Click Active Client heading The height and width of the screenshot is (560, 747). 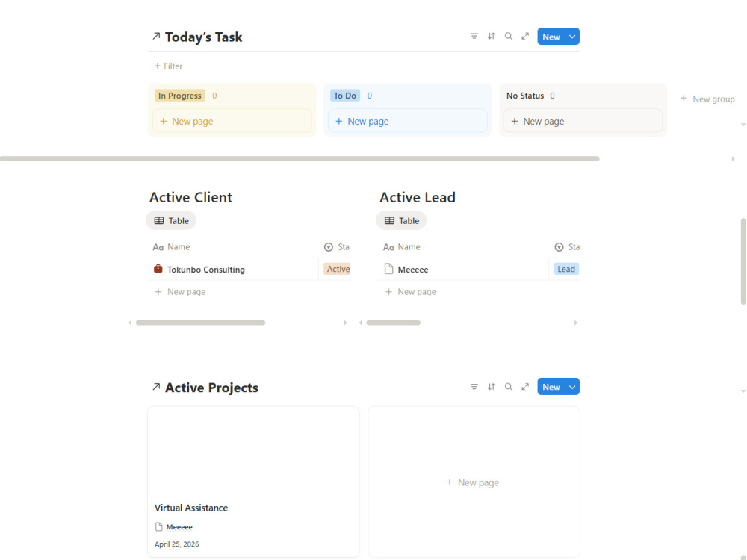(x=190, y=197)
